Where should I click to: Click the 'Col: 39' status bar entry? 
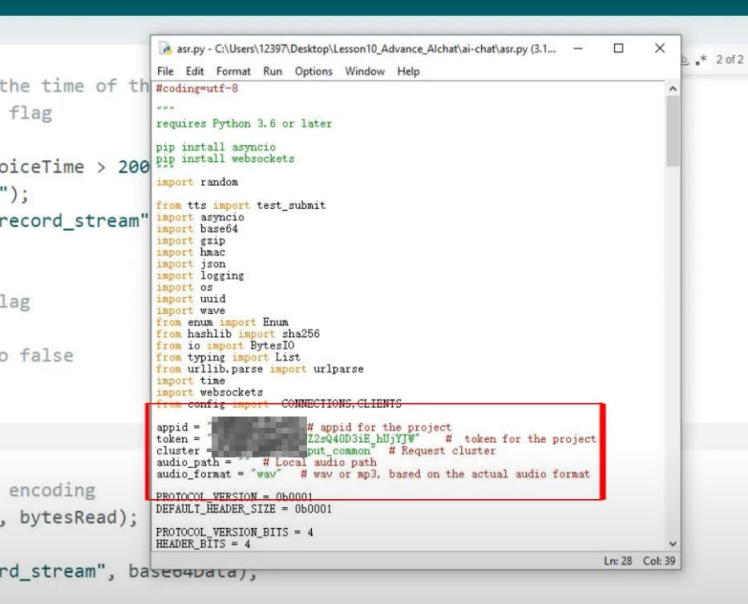659,561
